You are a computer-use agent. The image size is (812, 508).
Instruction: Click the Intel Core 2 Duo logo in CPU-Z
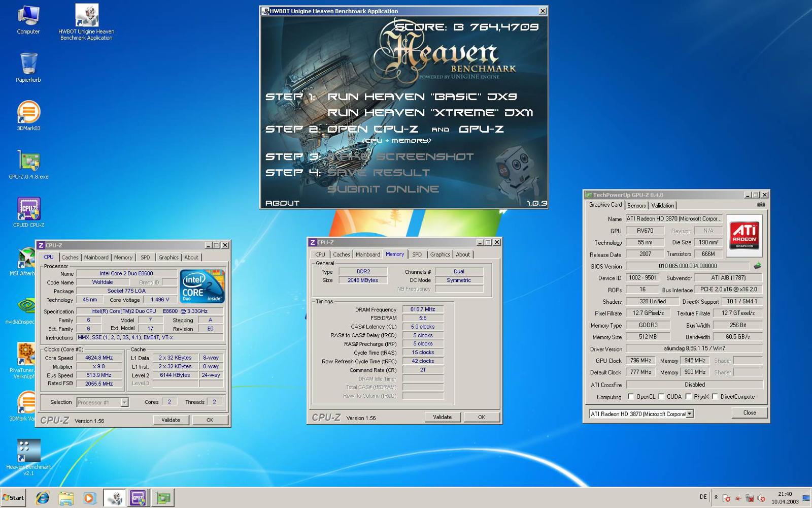(x=202, y=287)
